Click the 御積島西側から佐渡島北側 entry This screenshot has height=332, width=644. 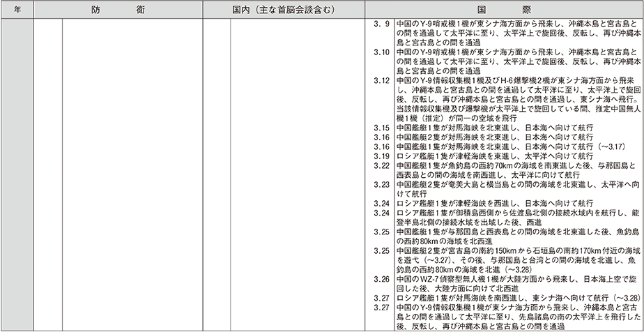[x=519, y=218]
